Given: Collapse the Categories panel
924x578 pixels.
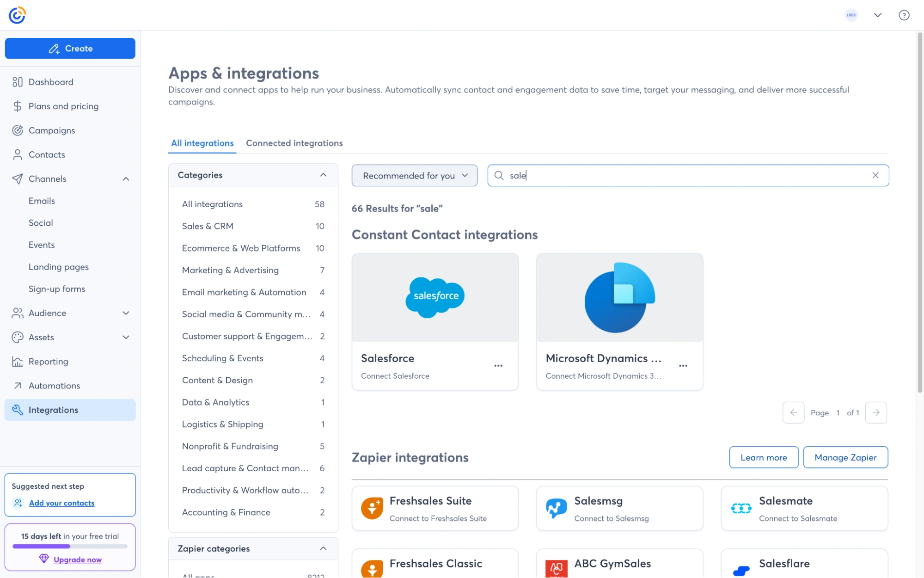Looking at the screenshot, I should click(323, 175).
